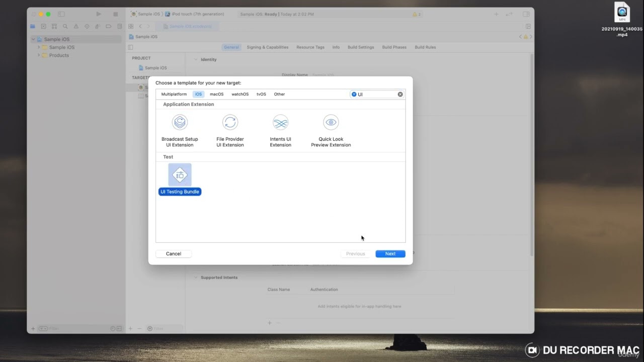Switch to the iOS platform tab
644x362 pixels.
click(x=198, y=94)
